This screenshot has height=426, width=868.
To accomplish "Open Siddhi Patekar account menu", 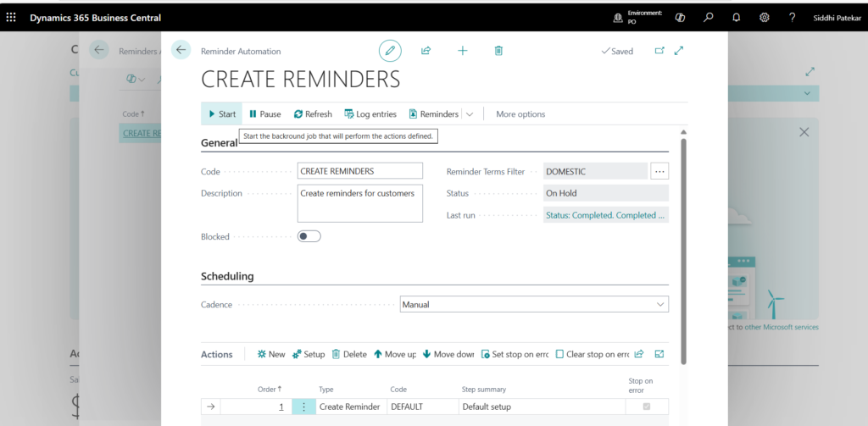I will coord(837,18).
